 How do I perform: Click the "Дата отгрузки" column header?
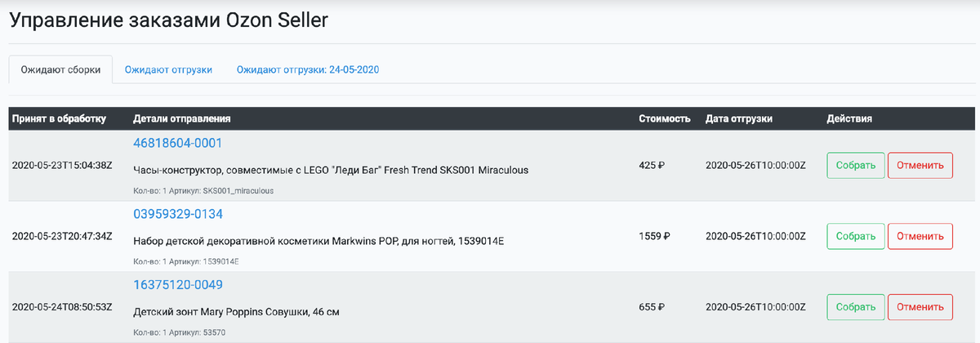pyautogui.click(x=738, y=119)
